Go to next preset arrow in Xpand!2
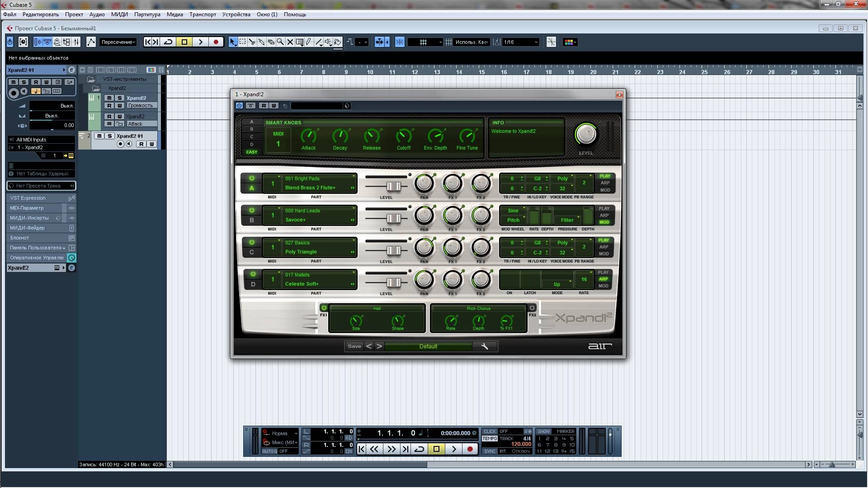The width and height of the screenshot is (868, 488). pyautogui.click(x=379, y=347)
